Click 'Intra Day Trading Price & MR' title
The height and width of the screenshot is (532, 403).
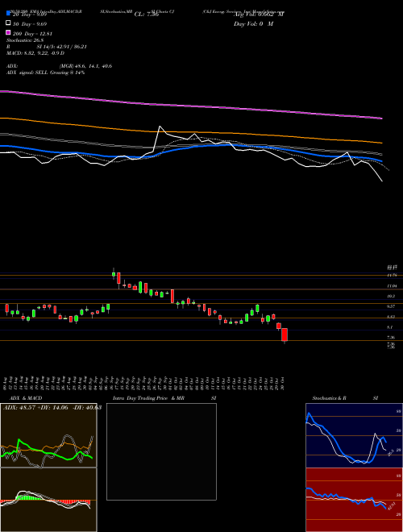click(149, 398)
